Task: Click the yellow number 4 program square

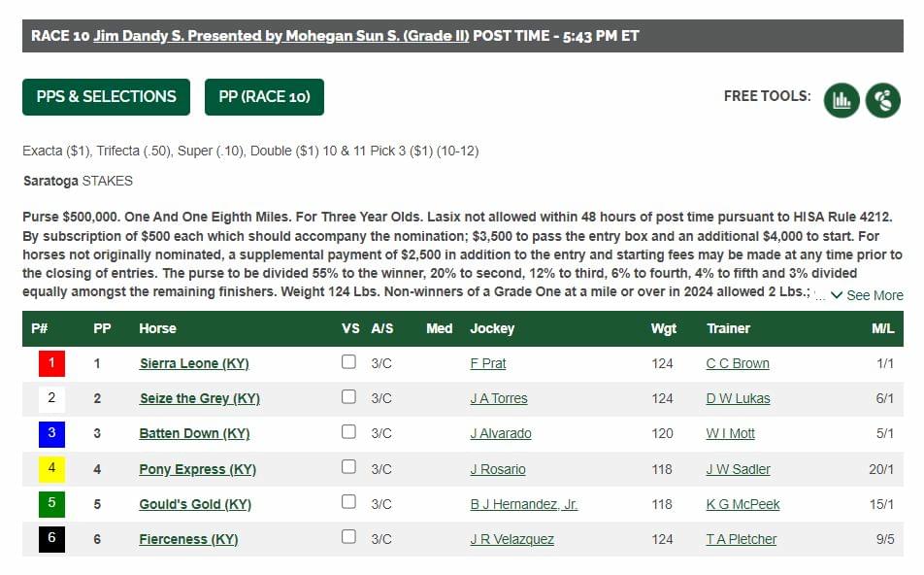Action: point(51,469)
